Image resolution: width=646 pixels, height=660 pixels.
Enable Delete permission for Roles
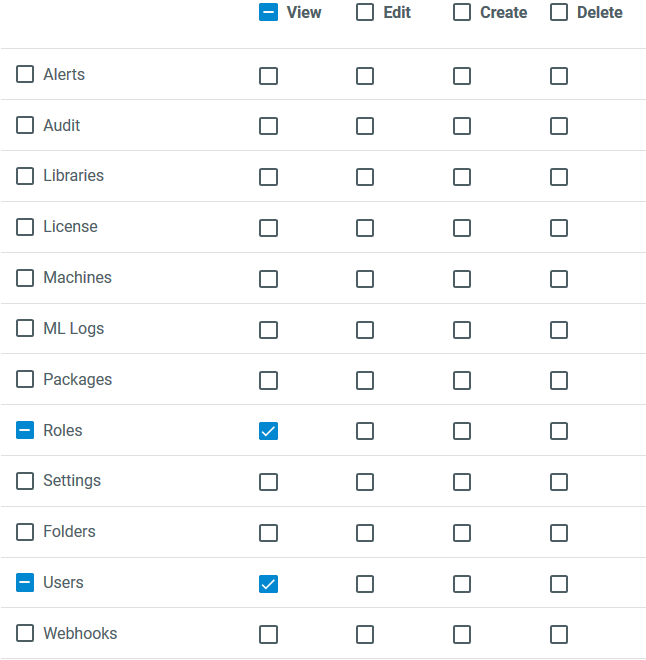pyautogui.click(x=559, y=431)
